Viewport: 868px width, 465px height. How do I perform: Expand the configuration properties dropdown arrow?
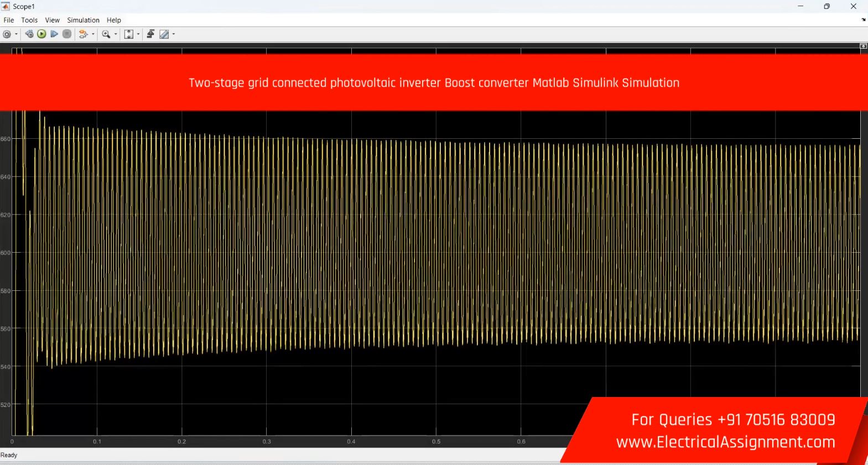pyautogui.click(x=16, y=34)
